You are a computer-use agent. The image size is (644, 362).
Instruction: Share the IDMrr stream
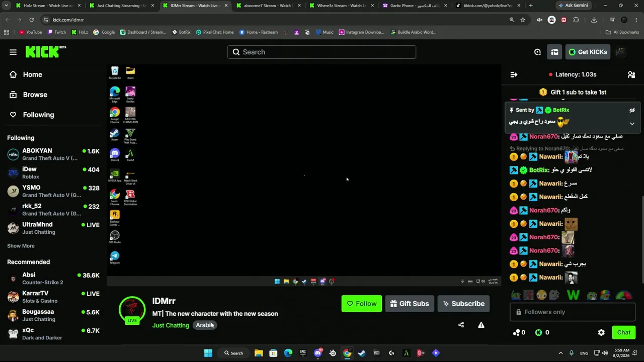point(461,325)
